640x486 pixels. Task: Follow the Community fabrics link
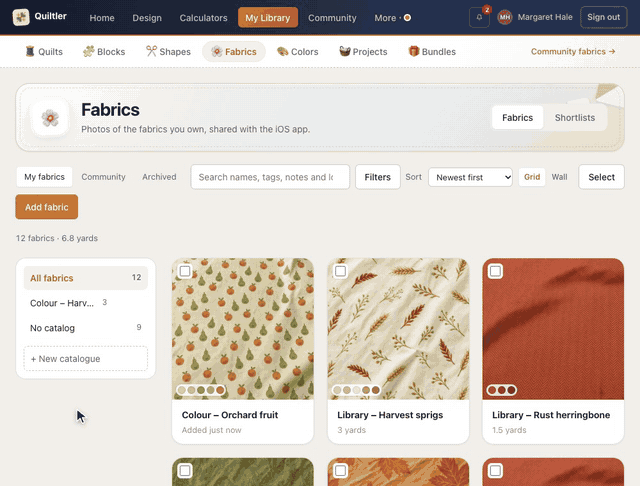click(573, 51)
